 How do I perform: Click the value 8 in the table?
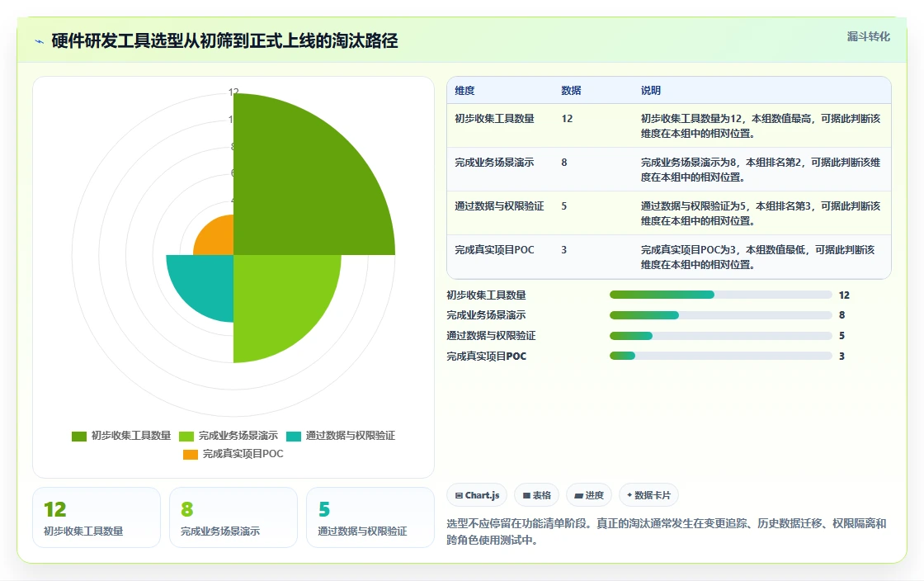point(564,162)
